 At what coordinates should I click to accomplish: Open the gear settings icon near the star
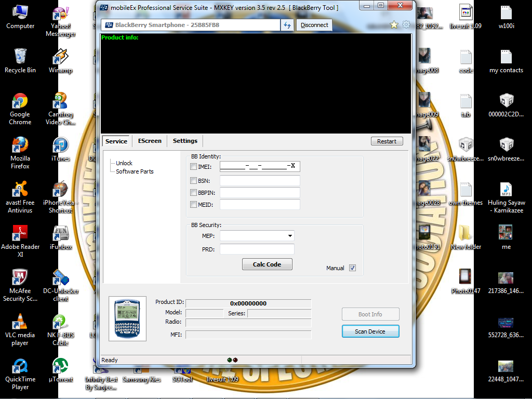[406, 24]
